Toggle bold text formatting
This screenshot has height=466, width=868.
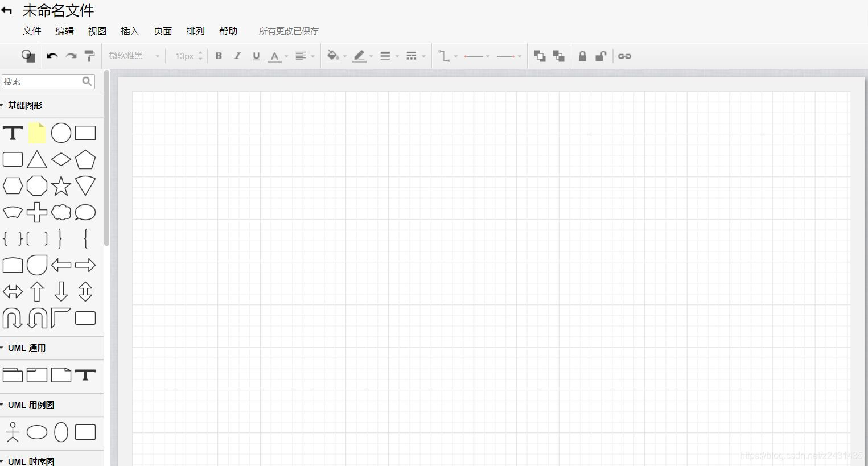point(219,56)
